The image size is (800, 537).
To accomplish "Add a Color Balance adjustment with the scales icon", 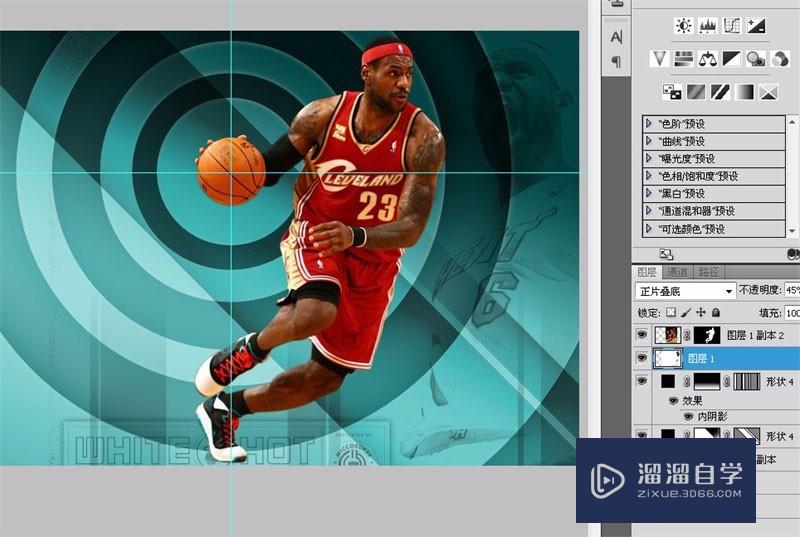I will point(708,59).
